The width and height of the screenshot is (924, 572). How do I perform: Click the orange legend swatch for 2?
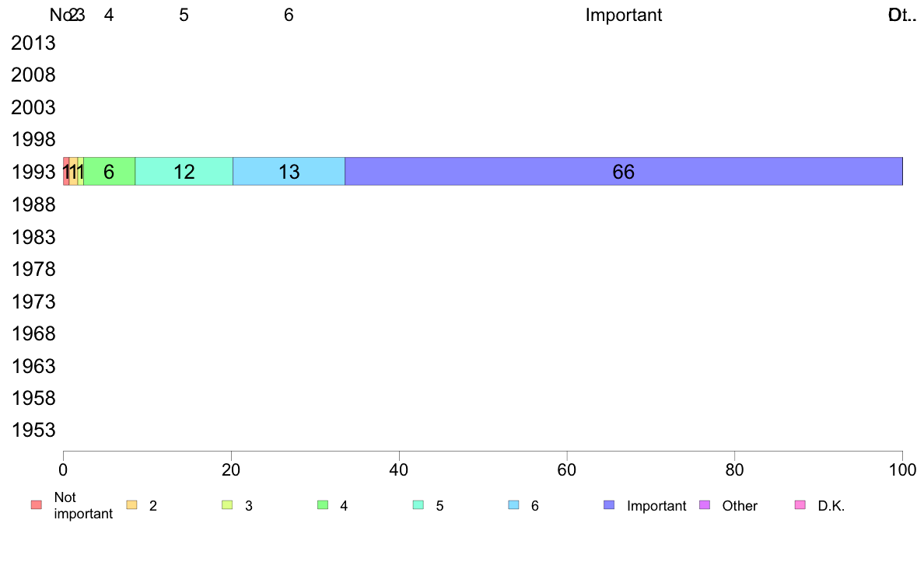[132, 505]
